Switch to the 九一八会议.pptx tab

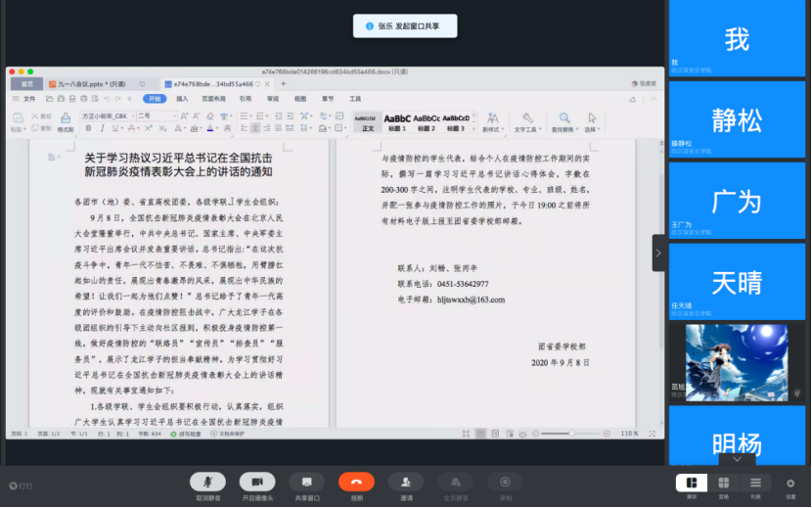click(92, 84)
